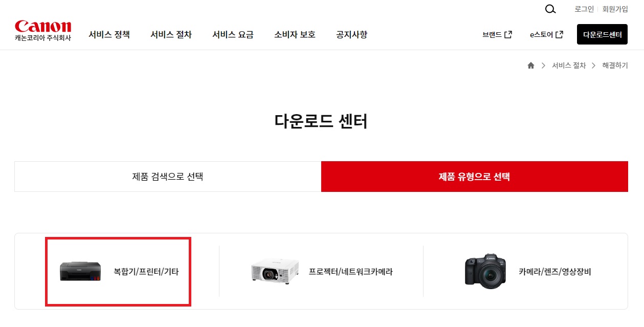Select the 프로젝터/네트워크카메라 projector category icon
The image size is (644, 327).
[275, 271]
